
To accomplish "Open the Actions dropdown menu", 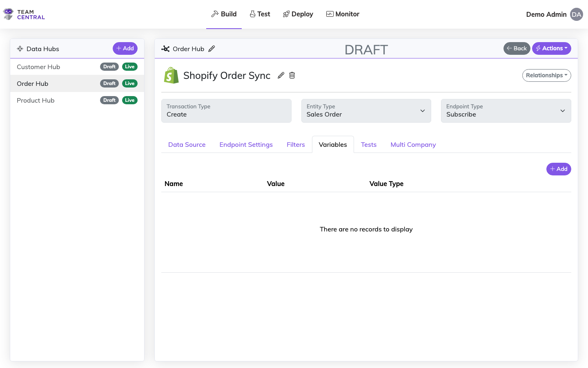I will (x=551, y=48).
